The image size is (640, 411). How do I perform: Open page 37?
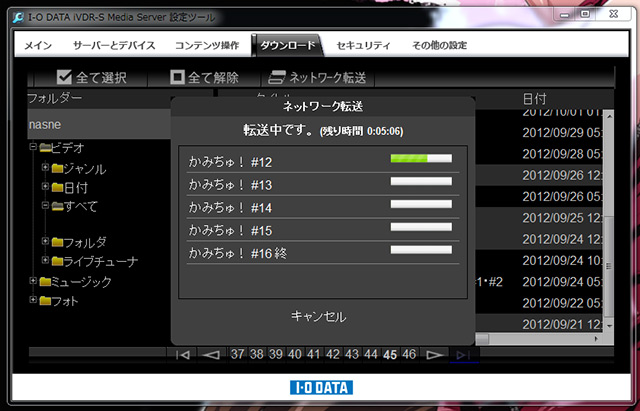pyautogui.click(x=238, y=354)
